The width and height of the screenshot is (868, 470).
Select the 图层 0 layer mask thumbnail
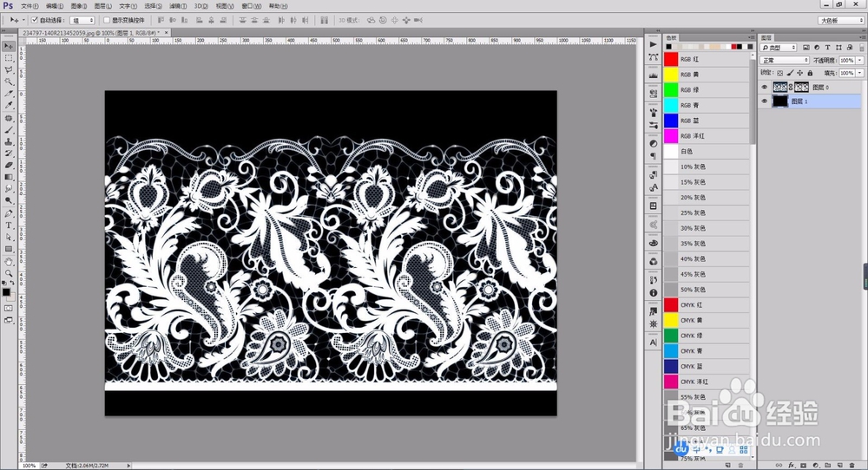pyautogui.click(x=801, y=88)
